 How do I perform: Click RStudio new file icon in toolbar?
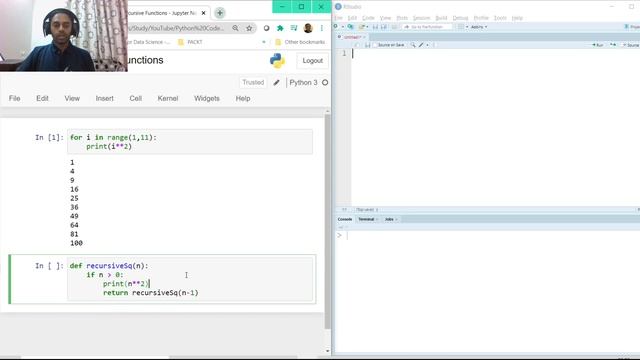tap(336, 27)
